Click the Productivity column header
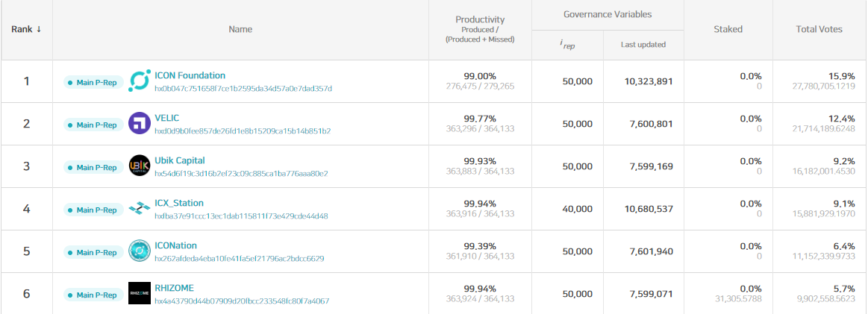This screenshot has width=868, height=314. [480, 19]
